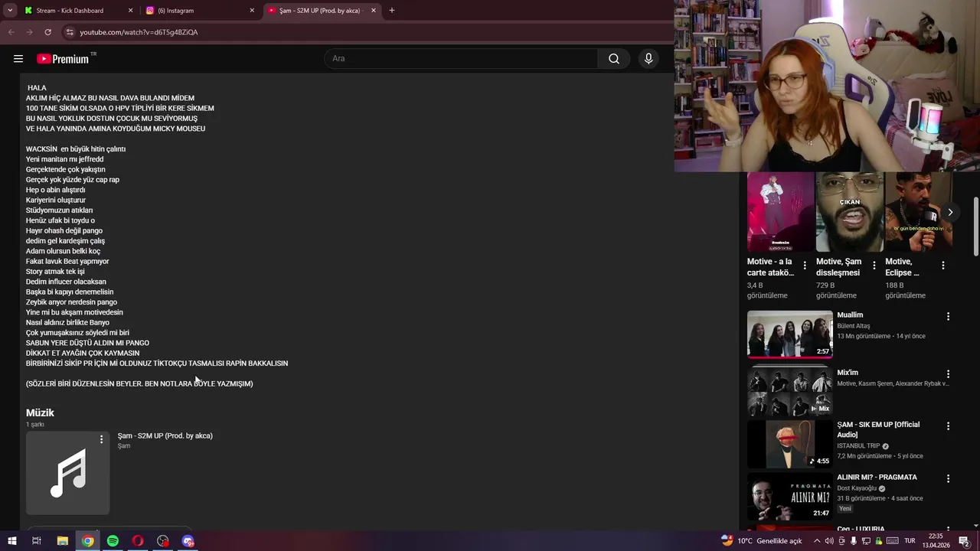Click the address bar URL

(x=139, y=32)
